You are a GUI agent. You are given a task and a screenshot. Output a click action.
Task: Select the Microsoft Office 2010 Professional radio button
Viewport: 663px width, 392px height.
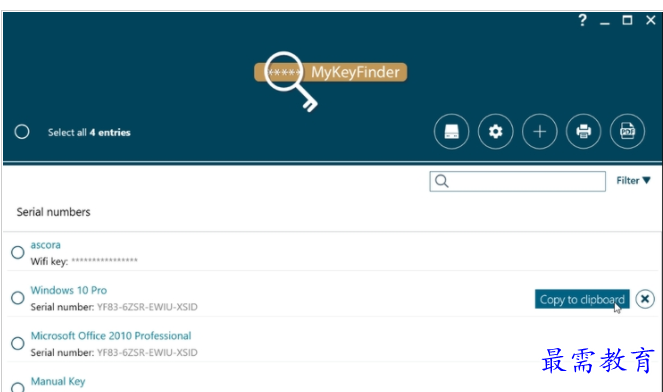(17, 343)
